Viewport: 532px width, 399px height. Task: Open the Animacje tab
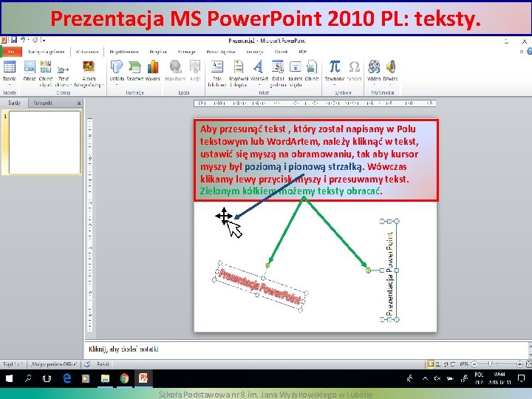coord(187,52)
